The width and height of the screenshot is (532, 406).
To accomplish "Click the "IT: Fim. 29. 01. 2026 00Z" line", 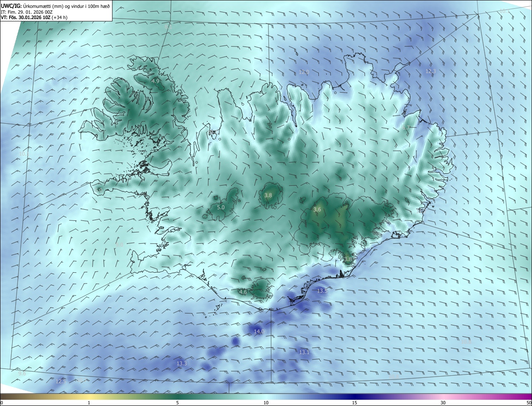I will click(27, 12).
